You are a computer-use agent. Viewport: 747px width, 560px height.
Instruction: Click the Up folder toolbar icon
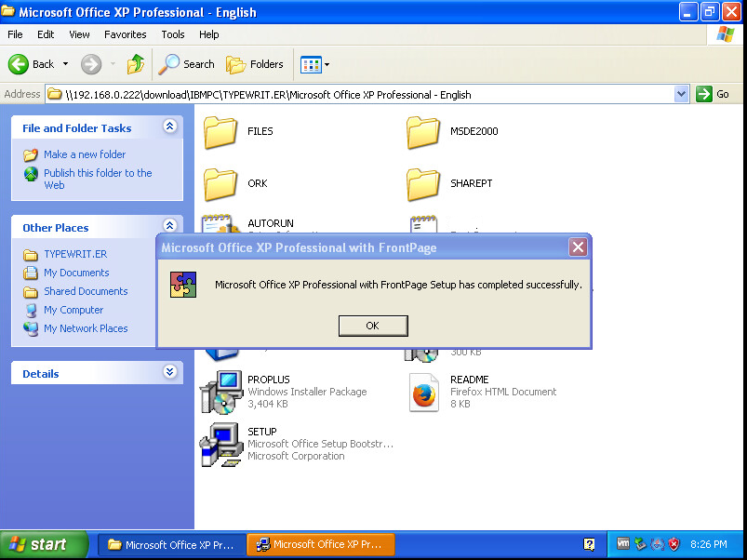pyautogui.click(x=136, y=64)
